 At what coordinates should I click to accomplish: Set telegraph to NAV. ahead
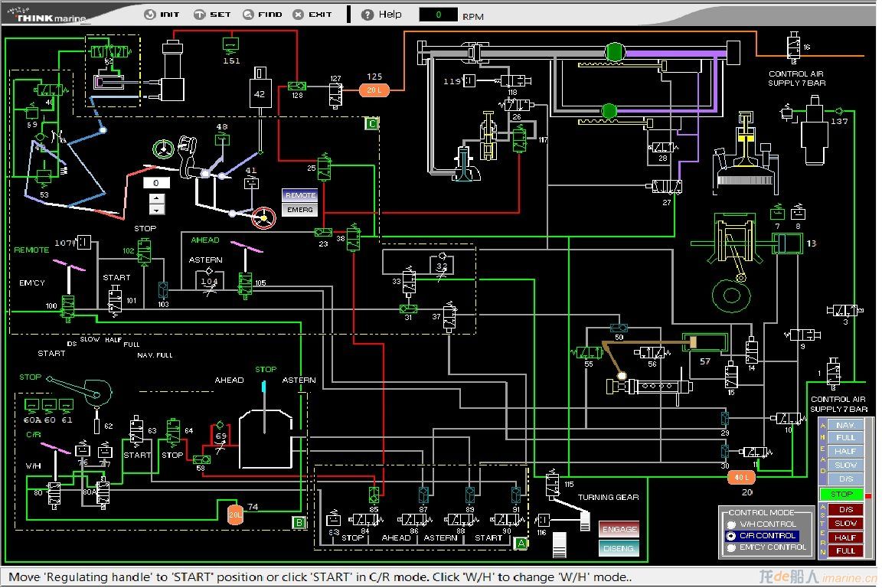tap(845, 426)
